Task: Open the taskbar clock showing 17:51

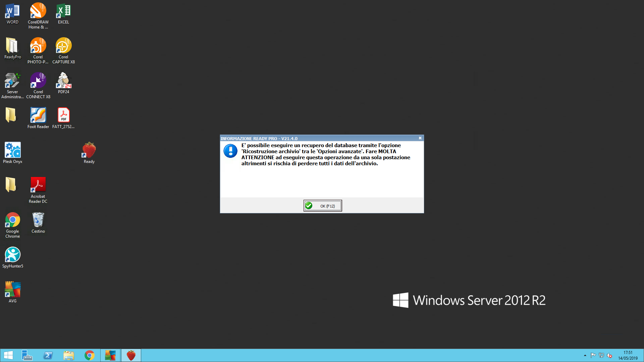Action: tap(628, 355)
